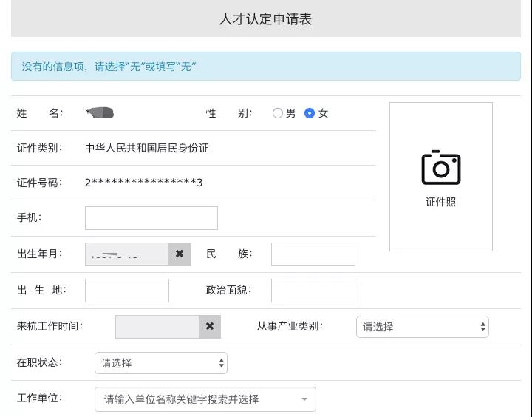Click into the 民族 input field
This screenshot has height=417, width=532.
[313, 254]
